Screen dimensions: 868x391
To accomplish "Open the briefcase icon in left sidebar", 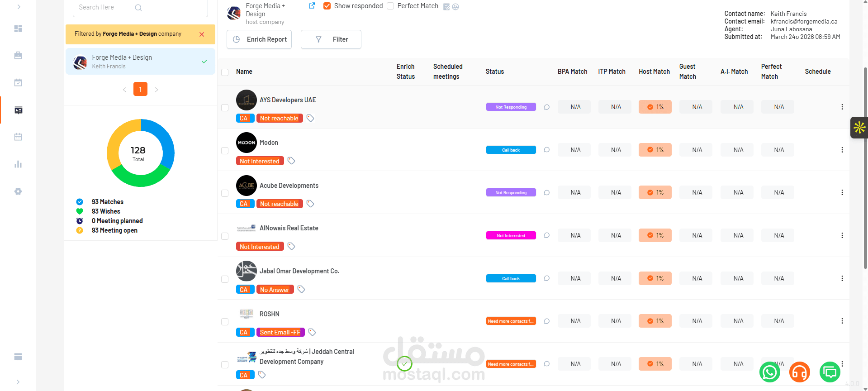I will pos(18,55).
